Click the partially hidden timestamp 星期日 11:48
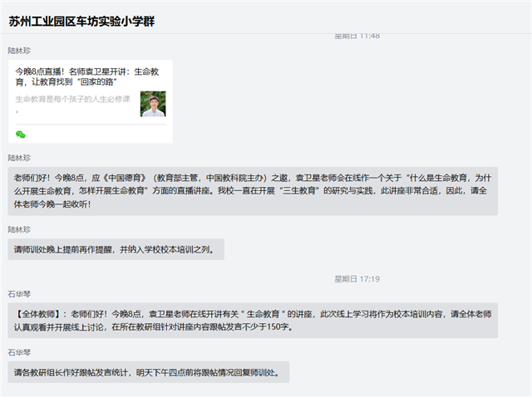The height and width of the screenshot is (397, 532). pos(357,36)
